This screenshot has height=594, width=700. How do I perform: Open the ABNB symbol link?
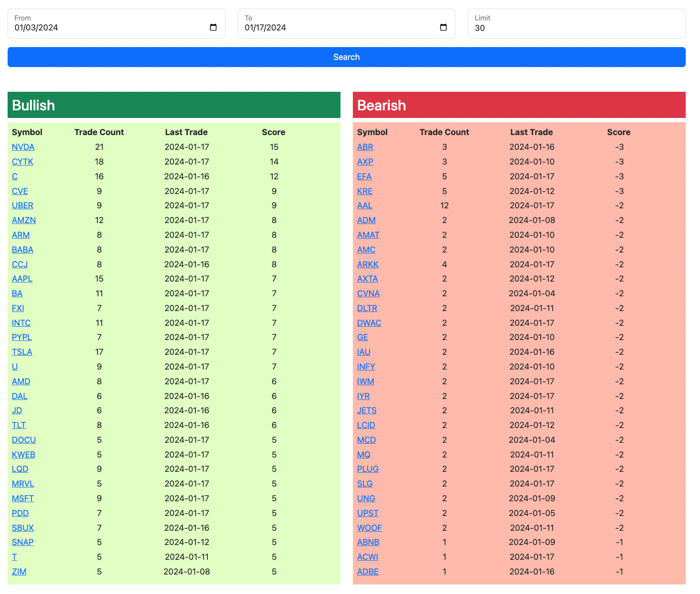coord(368,542)
